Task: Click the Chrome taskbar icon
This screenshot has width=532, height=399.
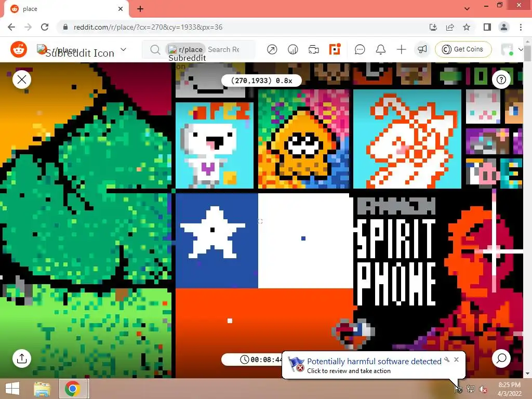Action: (73, 389)
